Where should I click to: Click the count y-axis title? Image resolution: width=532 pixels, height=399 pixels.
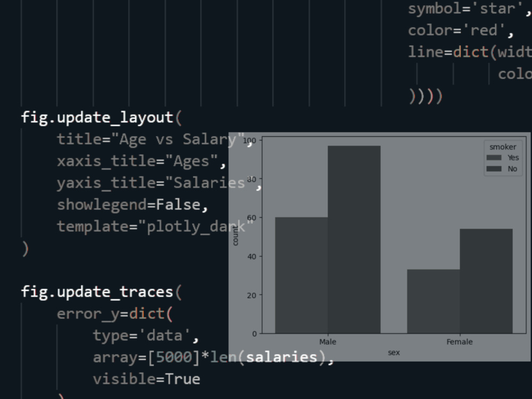[236, 236]
